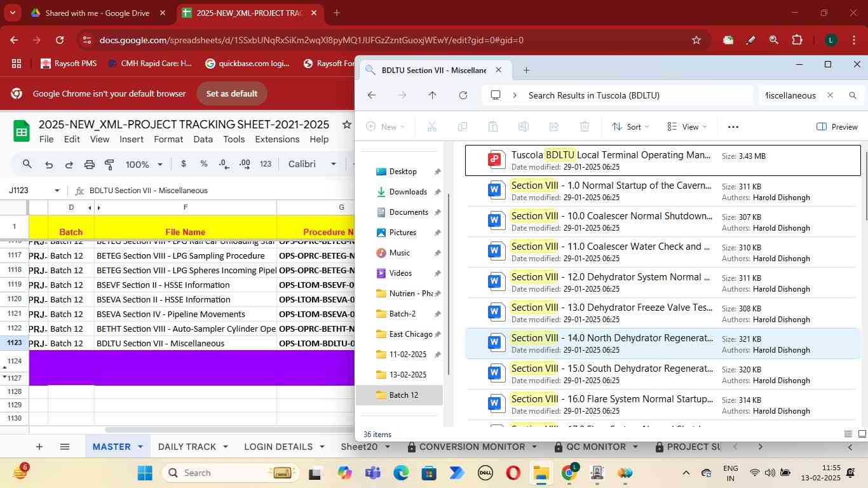Image resolution: width=868 pixels, height=488 pixels.
Task: Open the DAILY TRACK tab menu arrow
Action: (x=225, y=447)
